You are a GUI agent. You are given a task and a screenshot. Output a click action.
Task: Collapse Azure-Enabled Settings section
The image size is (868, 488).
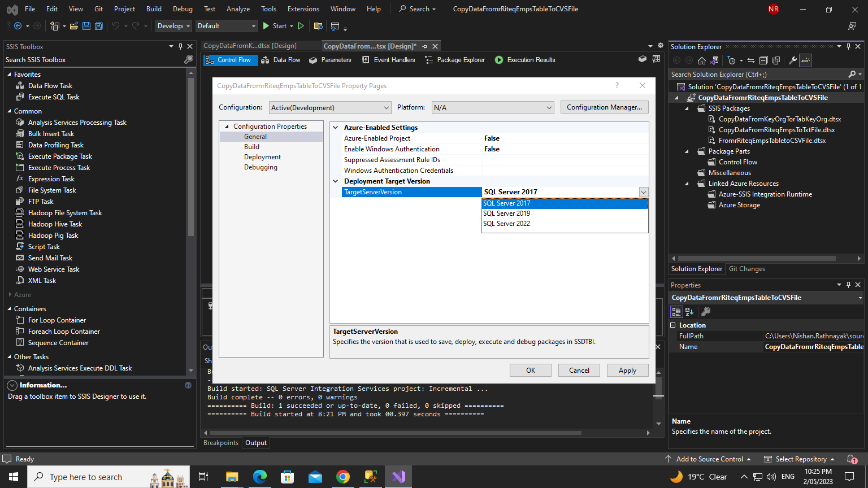pos(336,128)
